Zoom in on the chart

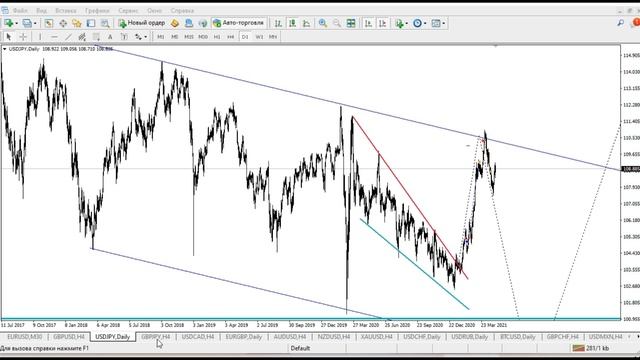coord(322,23)
